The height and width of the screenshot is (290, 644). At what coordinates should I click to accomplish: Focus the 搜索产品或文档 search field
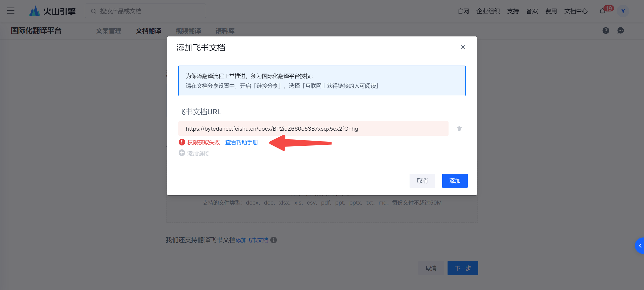(145, 11)
